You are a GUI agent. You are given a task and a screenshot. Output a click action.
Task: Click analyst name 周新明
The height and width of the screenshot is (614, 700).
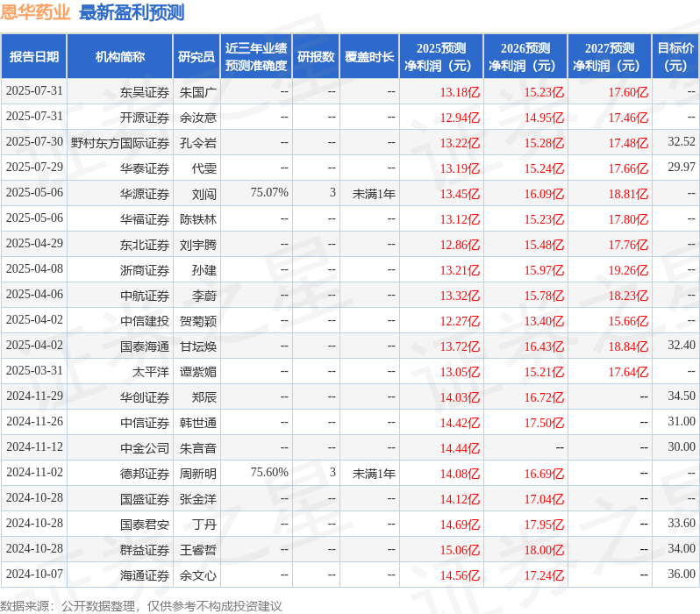click(198, 475)
